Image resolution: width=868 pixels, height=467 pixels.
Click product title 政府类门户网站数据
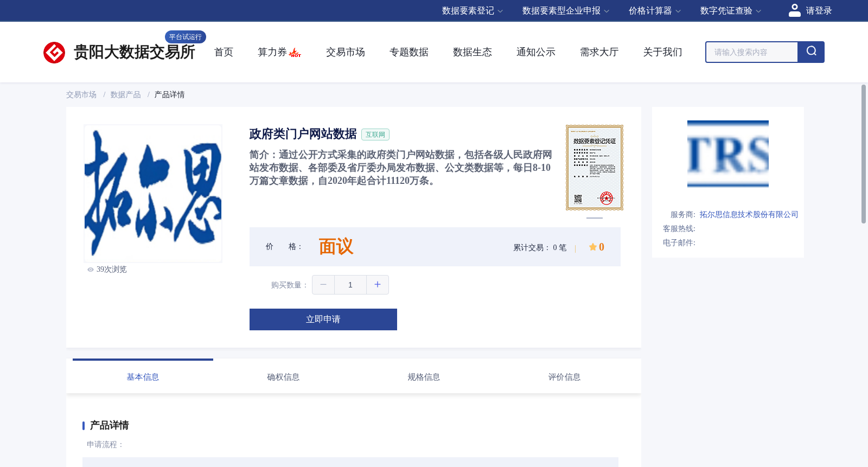[303, 134]
